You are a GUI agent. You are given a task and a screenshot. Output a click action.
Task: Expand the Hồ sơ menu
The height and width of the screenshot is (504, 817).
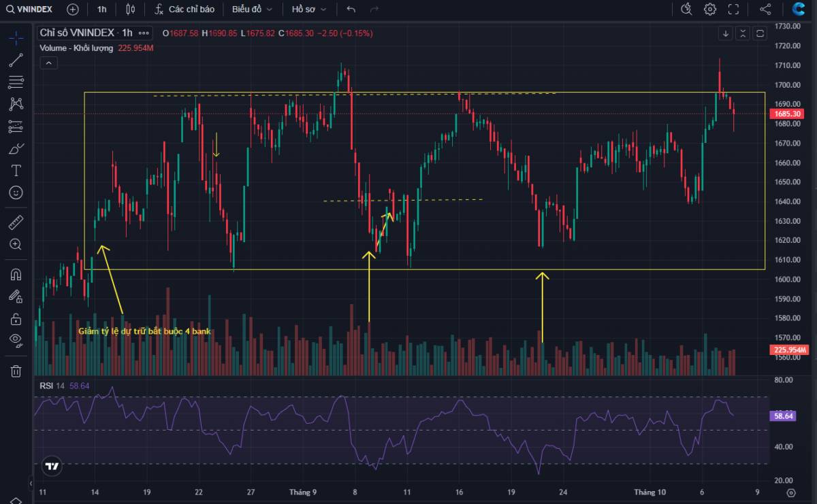[308, 10]
